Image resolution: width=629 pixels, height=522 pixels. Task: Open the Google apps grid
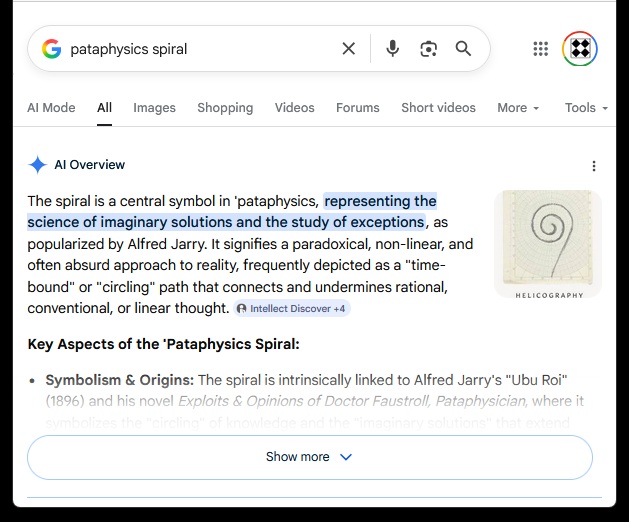(541, 49)
